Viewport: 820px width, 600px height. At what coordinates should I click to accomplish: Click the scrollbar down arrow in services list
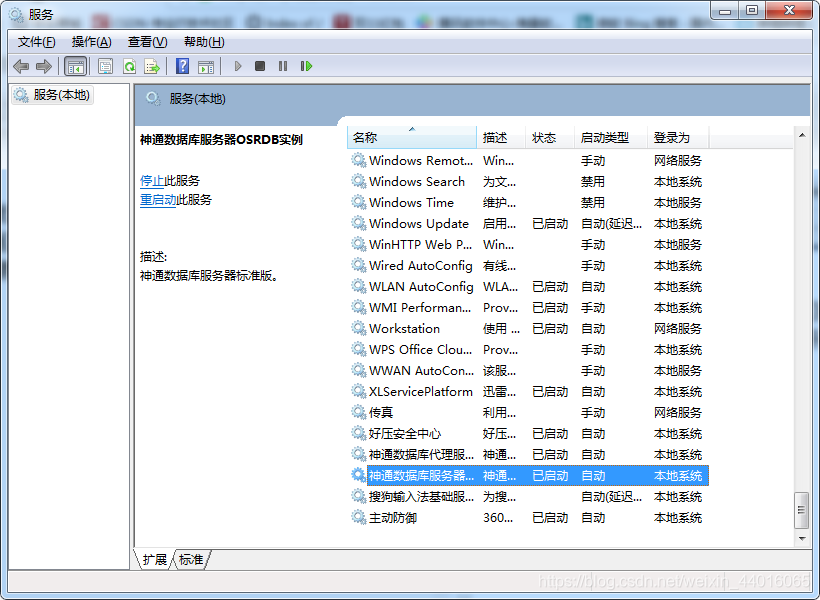pos(802,538)
